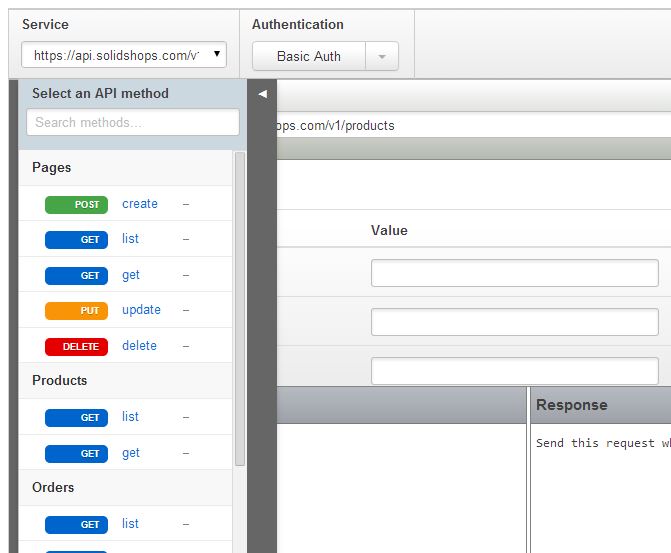This screenshot has height=553, width=671.
Task: Click the Orders section header
Action: 126,488
